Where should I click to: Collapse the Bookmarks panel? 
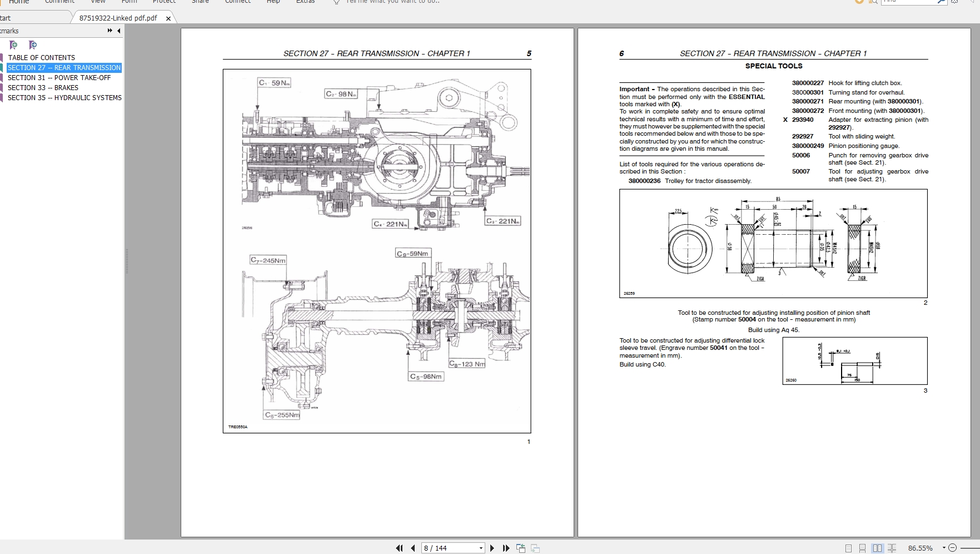[x=118, y=31]
